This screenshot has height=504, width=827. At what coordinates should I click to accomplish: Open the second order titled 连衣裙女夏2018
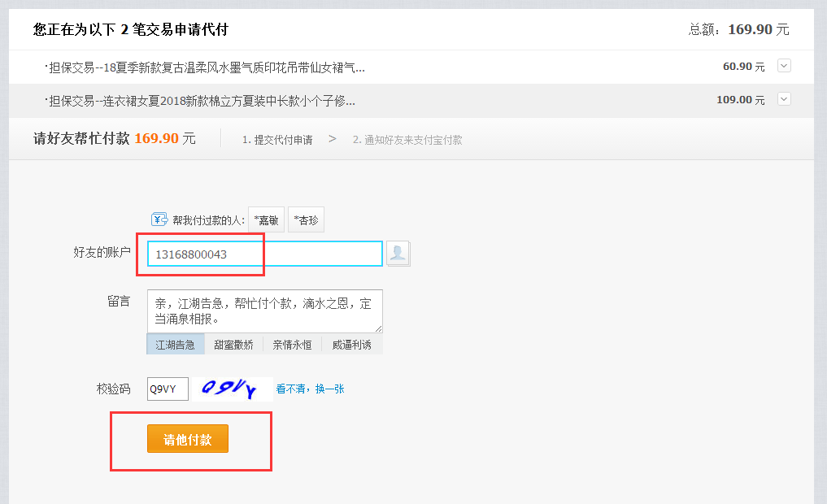pyautogui.click(x=202, y=100)
